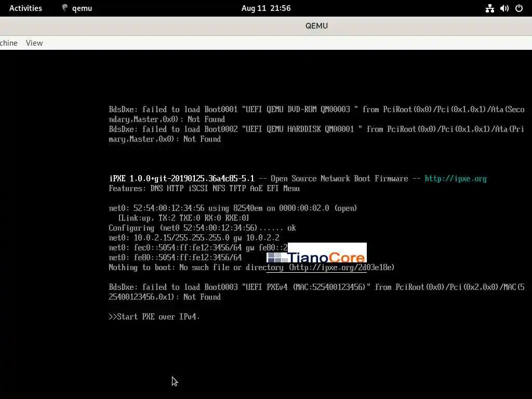Click the 'Nothing to boot' error line
This screenshot has height=399, width=532.
point(251,268)
